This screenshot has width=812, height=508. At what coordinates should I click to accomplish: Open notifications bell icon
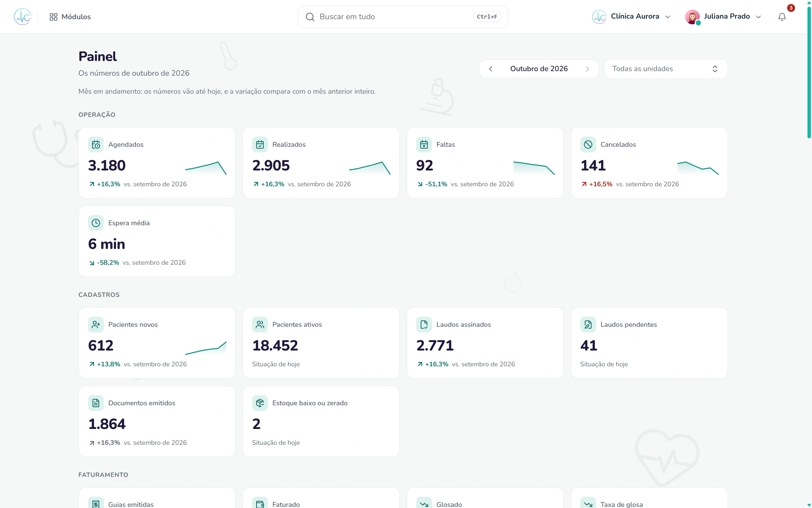click(x=782, y=17)
